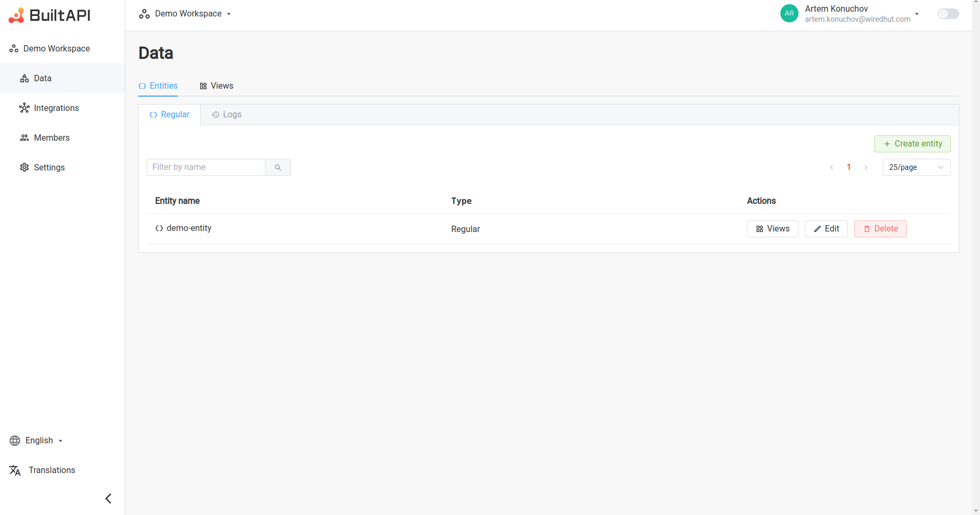Screen dimensions: 980x515
Task: Open the 25/page size dropdown
Action: click(x=916, y=167)
